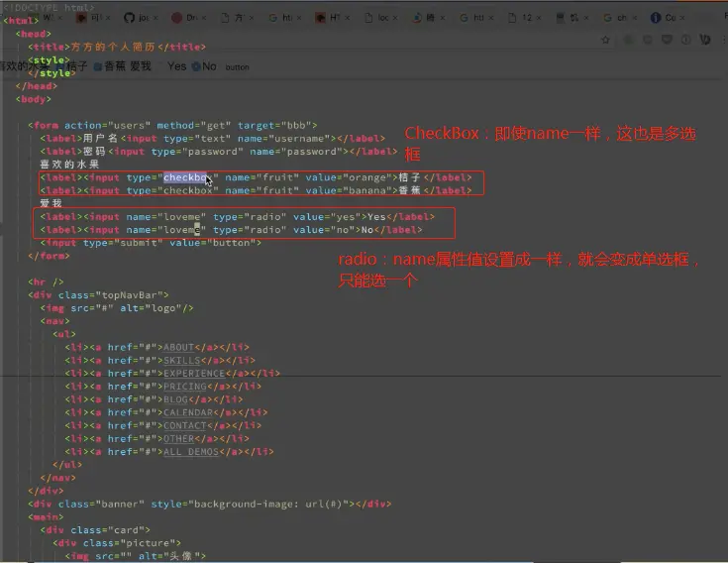Switch to the 'H' tab with red favicon
This screenshot has height=563, width=728.
tap(333, 18)
